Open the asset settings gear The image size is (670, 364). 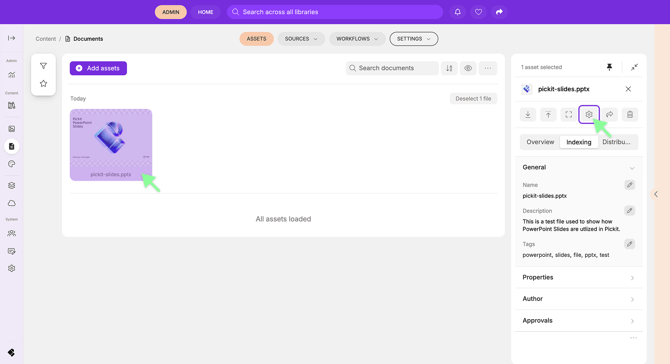(x=589, y=114)
